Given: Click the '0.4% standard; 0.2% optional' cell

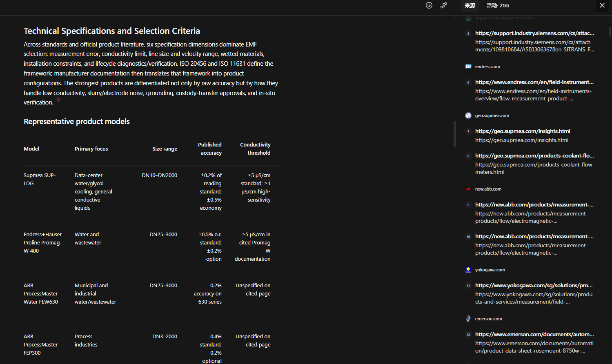Looking at the screenshot, I should tap(211, 348).
